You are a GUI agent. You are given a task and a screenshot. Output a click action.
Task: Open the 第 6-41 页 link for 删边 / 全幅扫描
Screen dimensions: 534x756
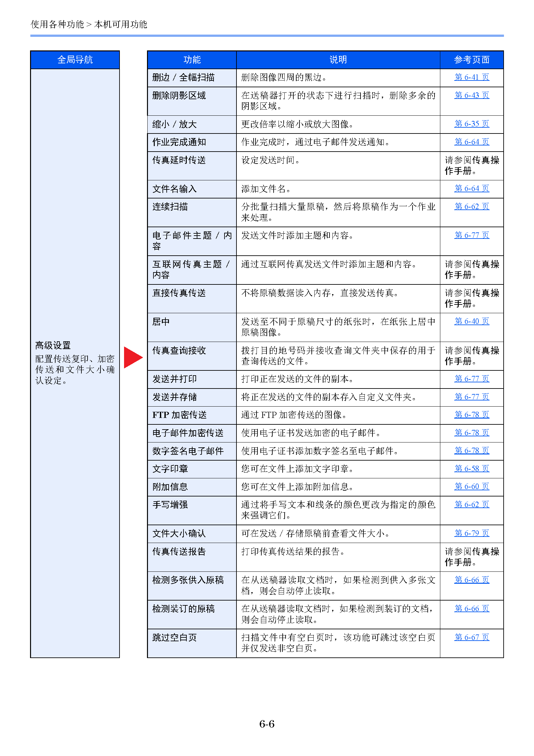point(471,77)
